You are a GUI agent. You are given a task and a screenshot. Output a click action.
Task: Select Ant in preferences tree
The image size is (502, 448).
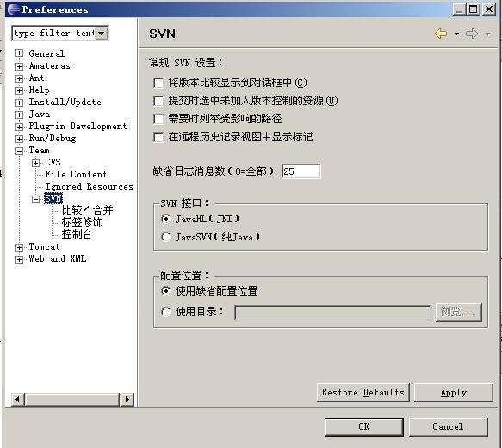[x=36, y=78]
